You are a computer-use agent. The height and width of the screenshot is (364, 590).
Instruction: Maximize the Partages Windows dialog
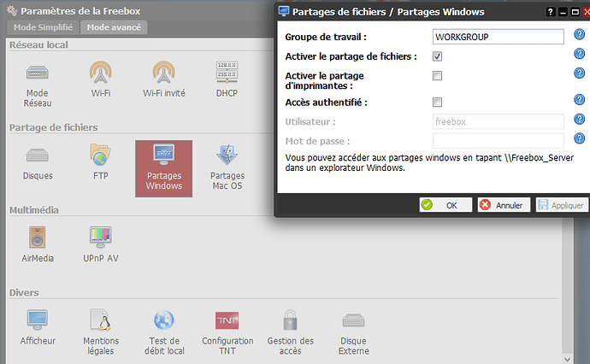point(575,12)
